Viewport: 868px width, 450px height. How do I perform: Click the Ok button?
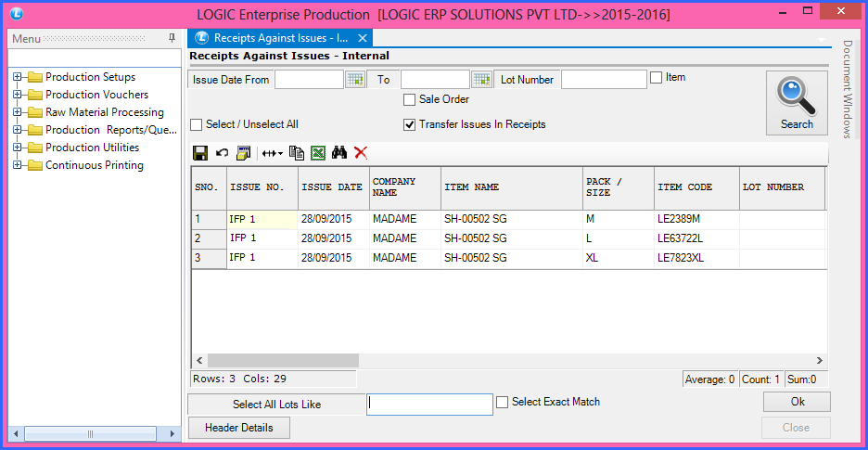[798, 402]
